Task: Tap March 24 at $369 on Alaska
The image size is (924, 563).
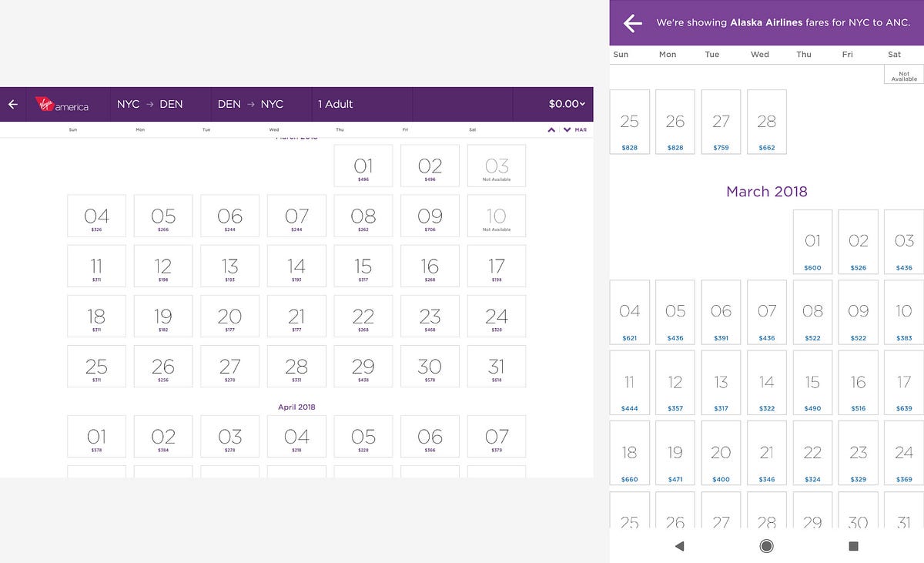Action: (x=904, y=453)
